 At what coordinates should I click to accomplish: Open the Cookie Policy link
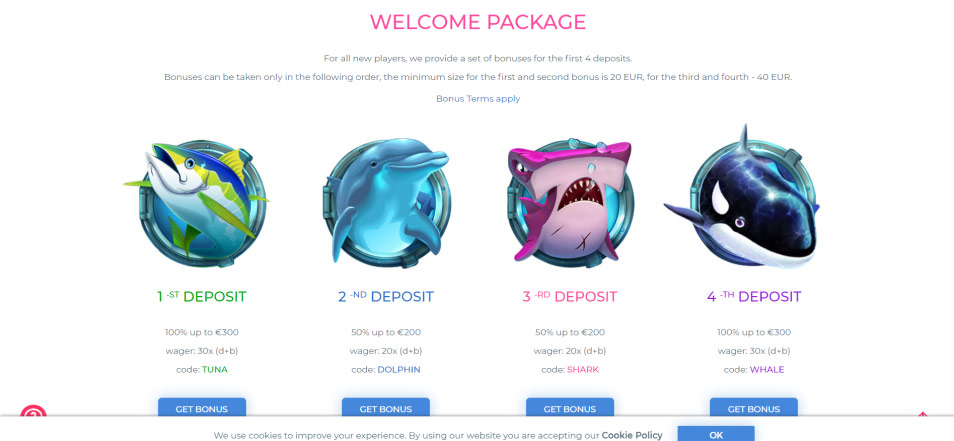click(x=632, y=435)
